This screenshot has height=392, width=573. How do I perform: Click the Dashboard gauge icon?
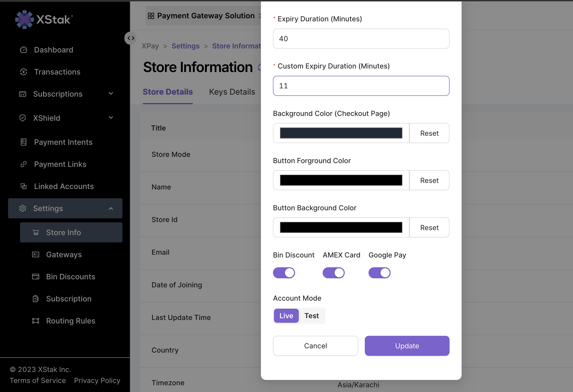[x=24, y=50]
